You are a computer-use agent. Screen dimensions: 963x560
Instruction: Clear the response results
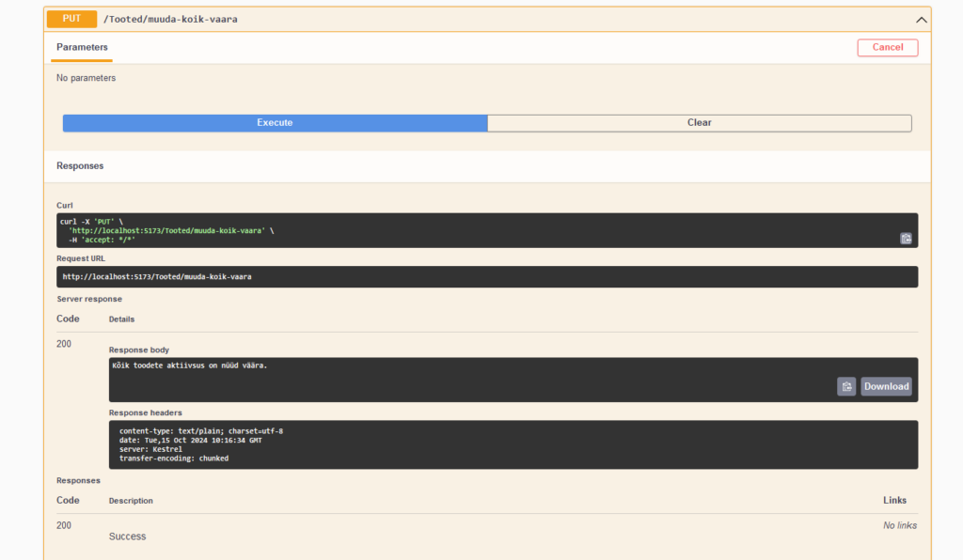click(x=700, y=123)
